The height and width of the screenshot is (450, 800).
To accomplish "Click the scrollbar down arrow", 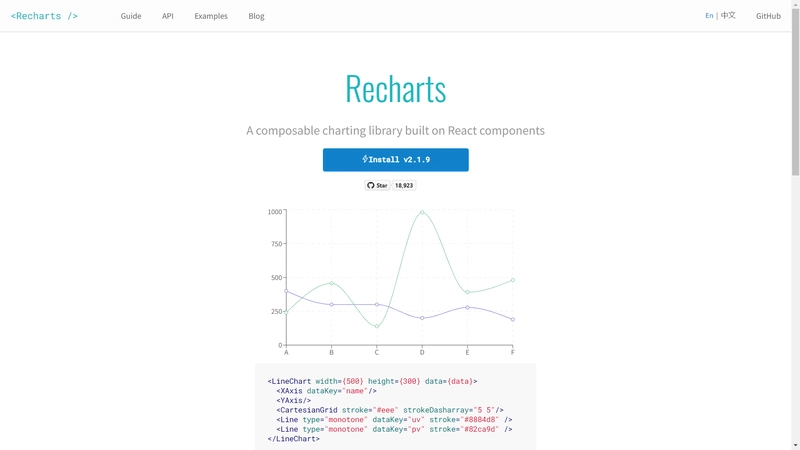I will tap(795, 445).
